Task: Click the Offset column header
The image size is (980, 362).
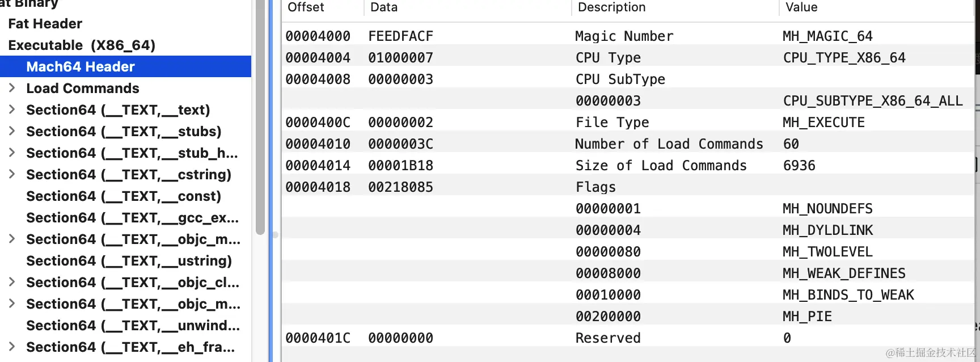Action: [306, 7]
